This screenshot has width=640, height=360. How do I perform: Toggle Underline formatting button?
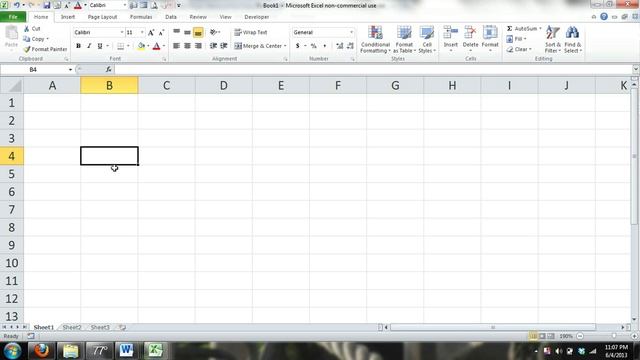click(x=100, y=46)
